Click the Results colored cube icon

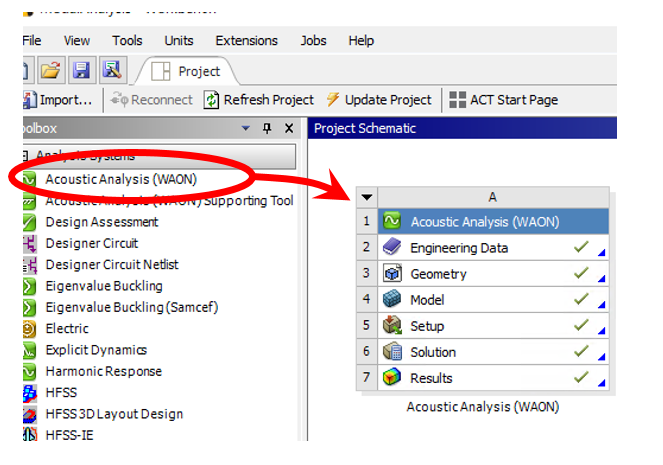coord(392,377)
